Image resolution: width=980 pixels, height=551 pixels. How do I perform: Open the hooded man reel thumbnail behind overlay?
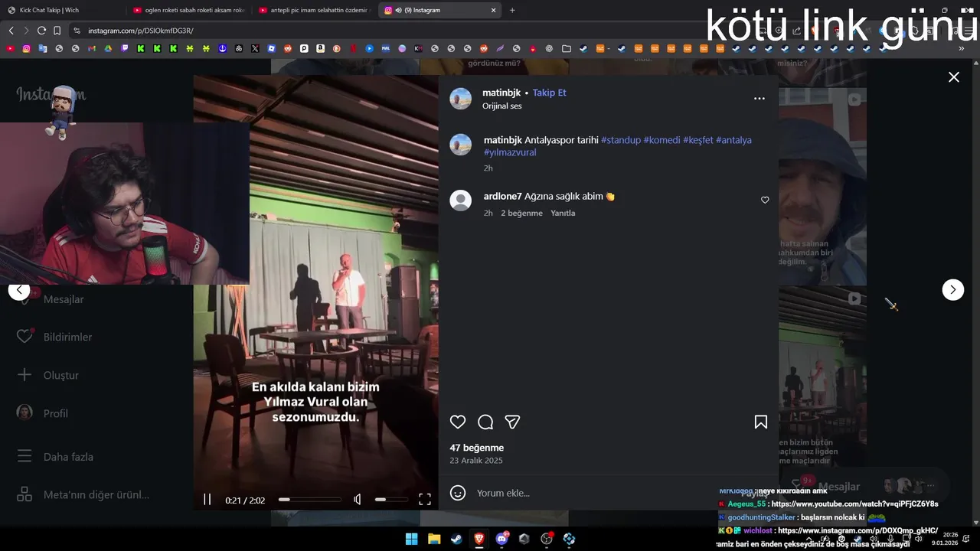pyautogui.click(x=822, y=186)
